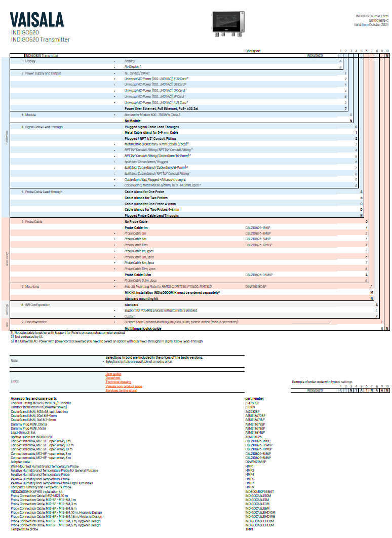
Task: Click part number 'HMP9'
Action: point(250,487)
